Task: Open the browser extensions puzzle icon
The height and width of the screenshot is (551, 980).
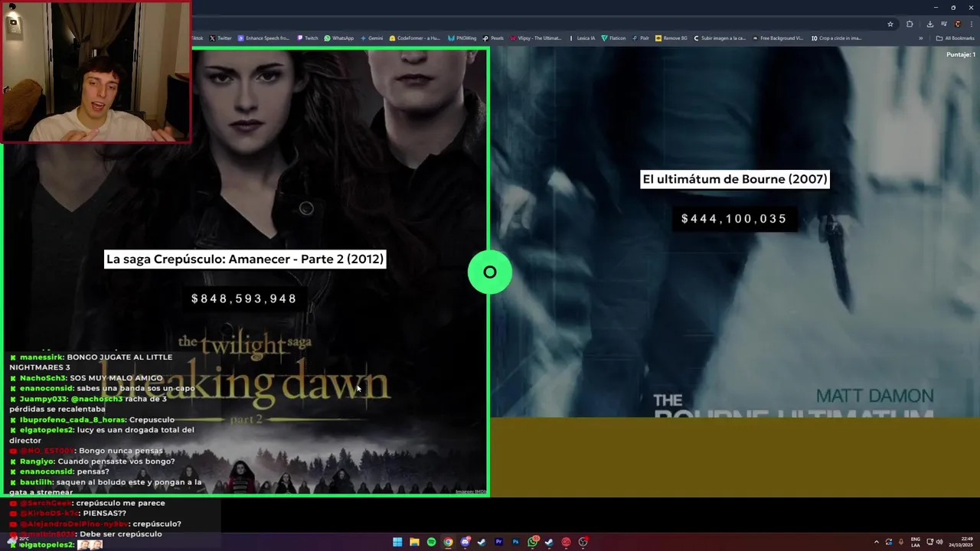Action: click(910, 24)
